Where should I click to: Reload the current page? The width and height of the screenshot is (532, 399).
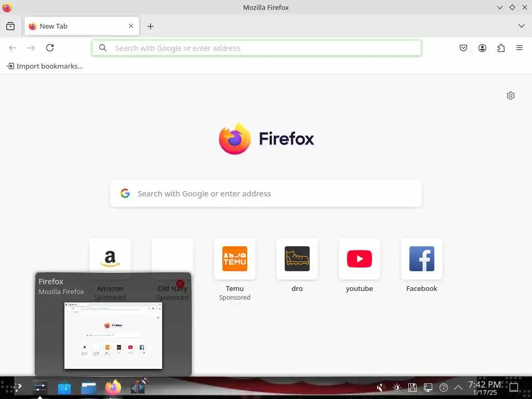tap(50, 48)
